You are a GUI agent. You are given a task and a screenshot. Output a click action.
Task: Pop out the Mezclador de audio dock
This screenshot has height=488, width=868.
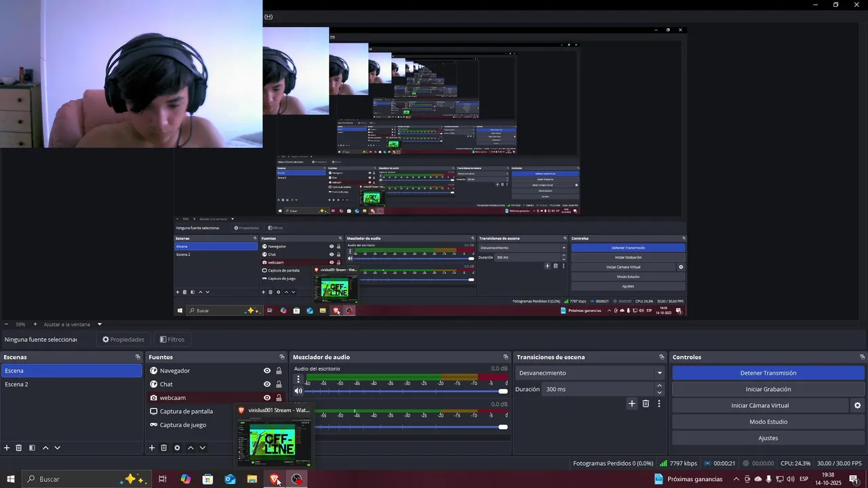pyautogui.click(x=506, y=357)
